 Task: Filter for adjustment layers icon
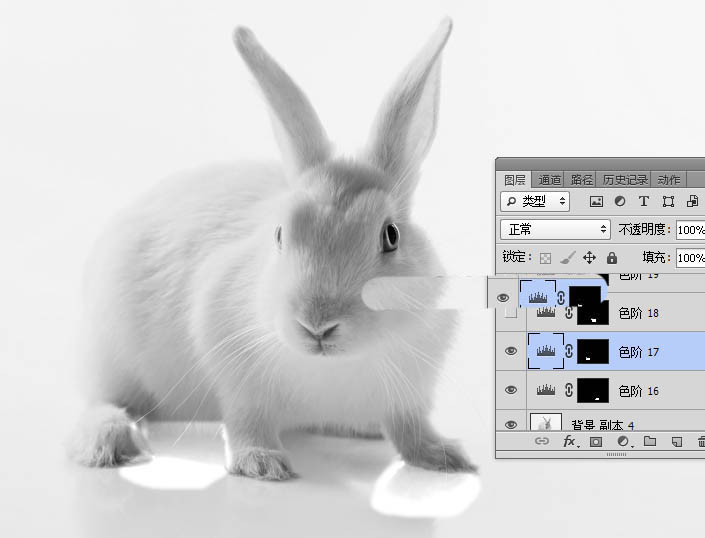click(x=620, y=202)
